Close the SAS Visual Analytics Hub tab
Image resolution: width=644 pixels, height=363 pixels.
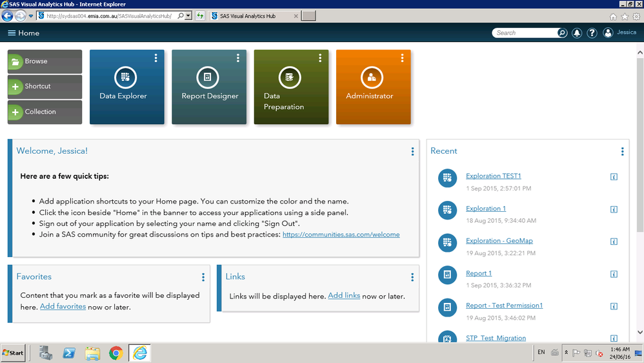[296, 16]
